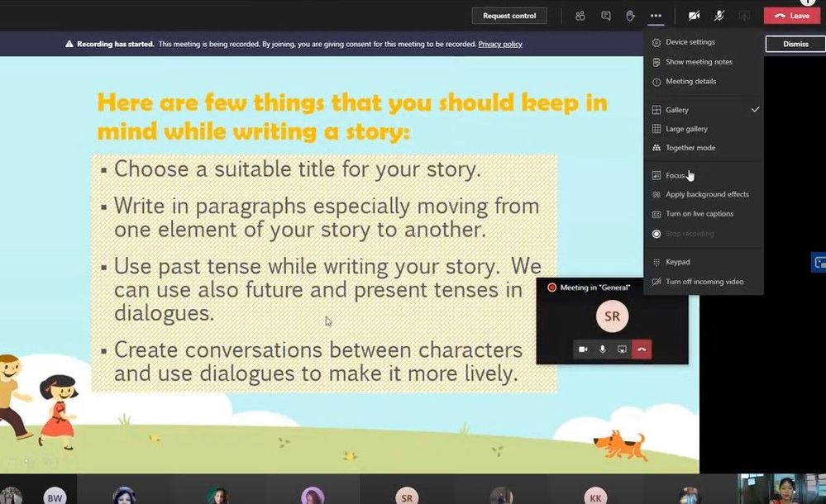This screenshot has height=504, width=826.
Task: Toggle the More actions ellipsis menu
Action: pyautogui.click(x=656, y=16)
